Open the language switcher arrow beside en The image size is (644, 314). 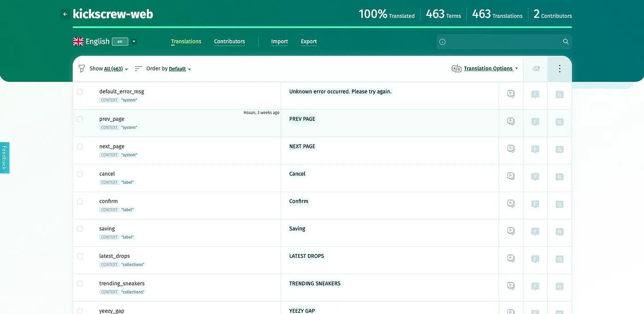coord(134,41)
